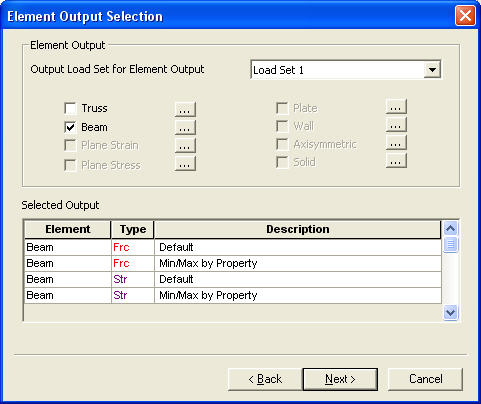
Task: Select Beam Frc Default row
Action: 233,247
